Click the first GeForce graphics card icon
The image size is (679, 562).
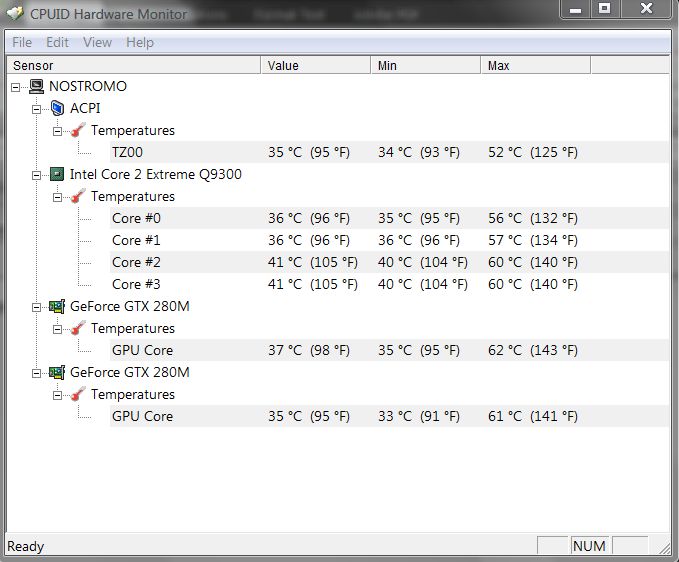(57, 307)
